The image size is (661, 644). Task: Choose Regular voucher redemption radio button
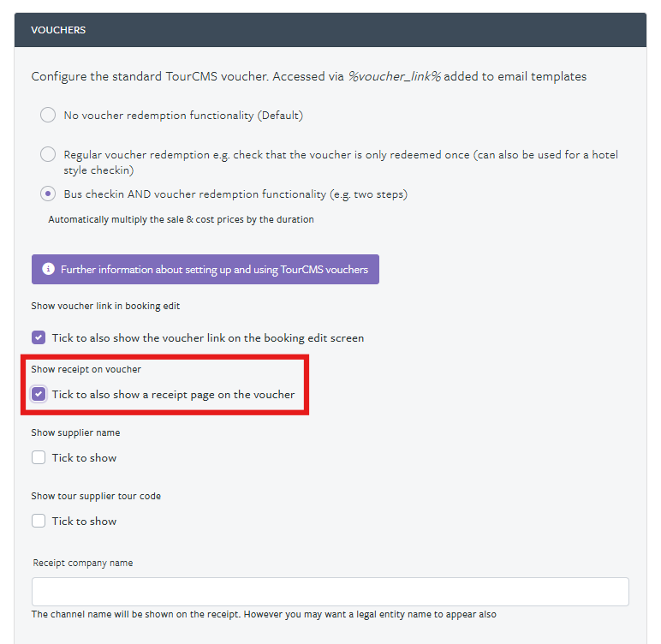(48, 154)
